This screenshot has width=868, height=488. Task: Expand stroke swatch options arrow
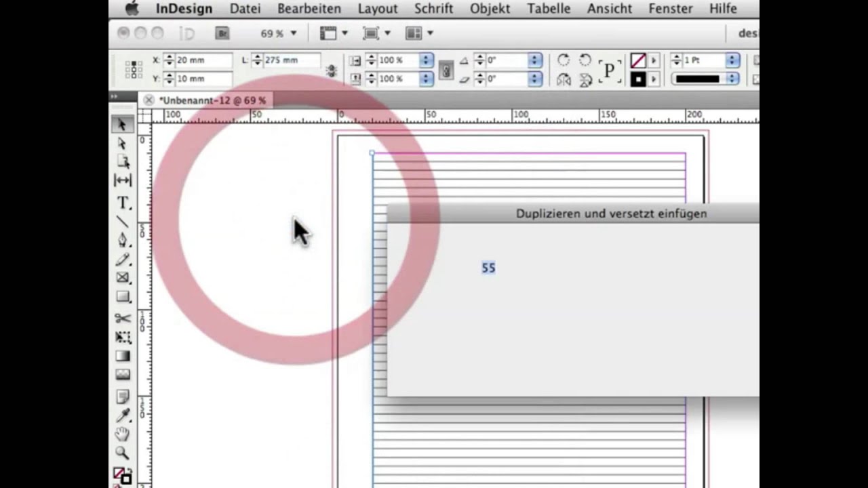pyautogui.click(x=654, y=61)
